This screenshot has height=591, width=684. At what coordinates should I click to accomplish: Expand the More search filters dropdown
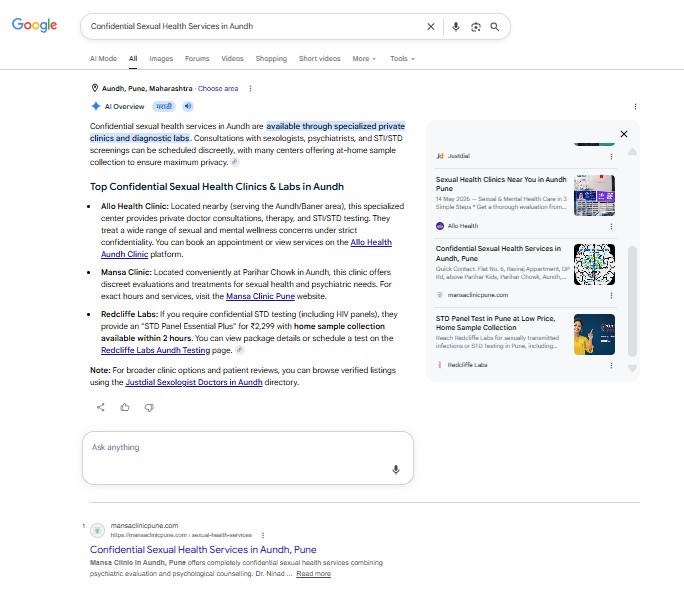pos(364,58)
